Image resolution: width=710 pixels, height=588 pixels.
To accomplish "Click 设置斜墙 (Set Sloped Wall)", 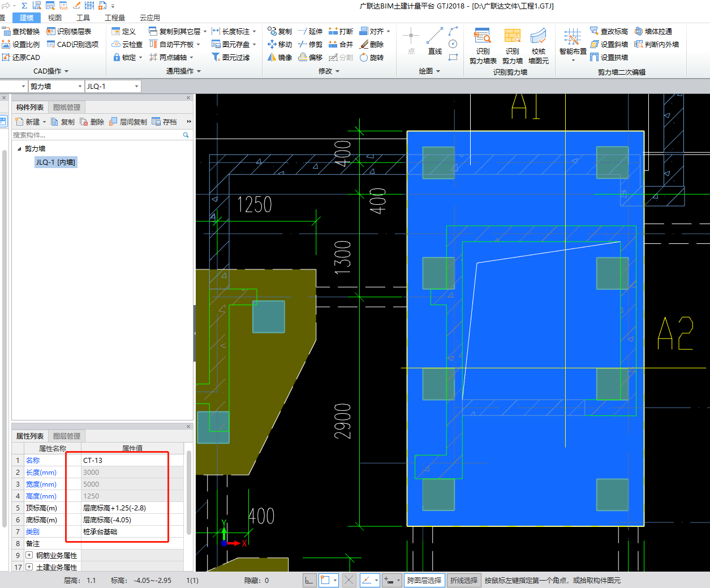I will point(609,44).
